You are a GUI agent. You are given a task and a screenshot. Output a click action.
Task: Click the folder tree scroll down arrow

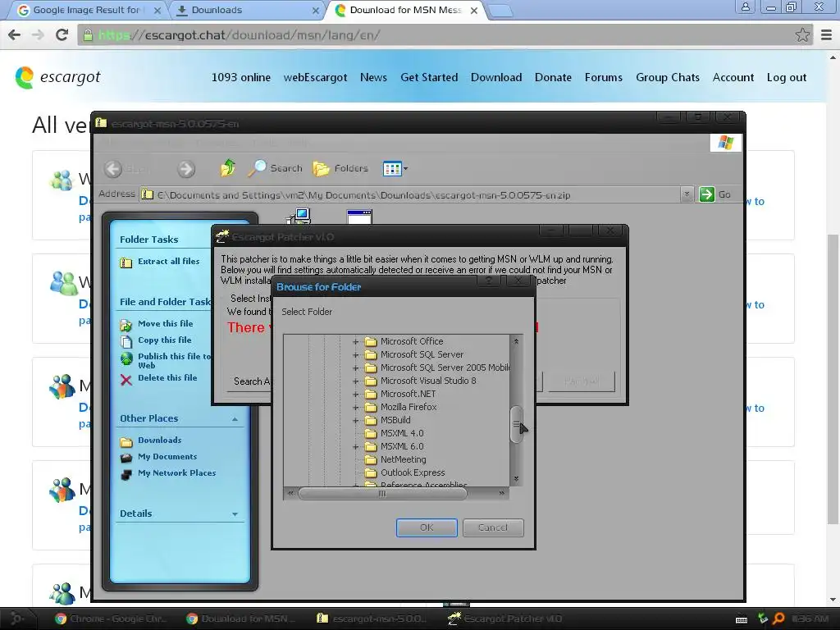(516, 479)
